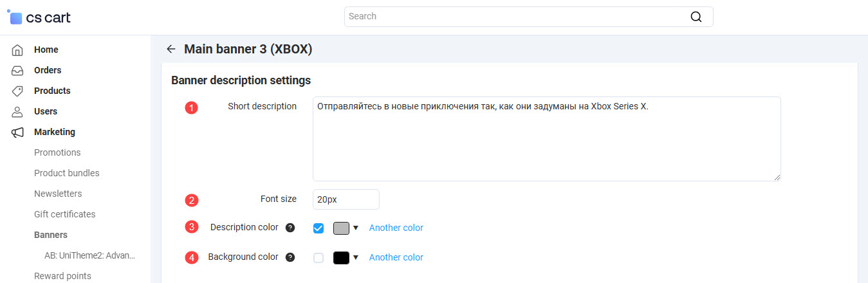
Task: Open Marketing in the sidebar
Action: click(x=55, y=132)
